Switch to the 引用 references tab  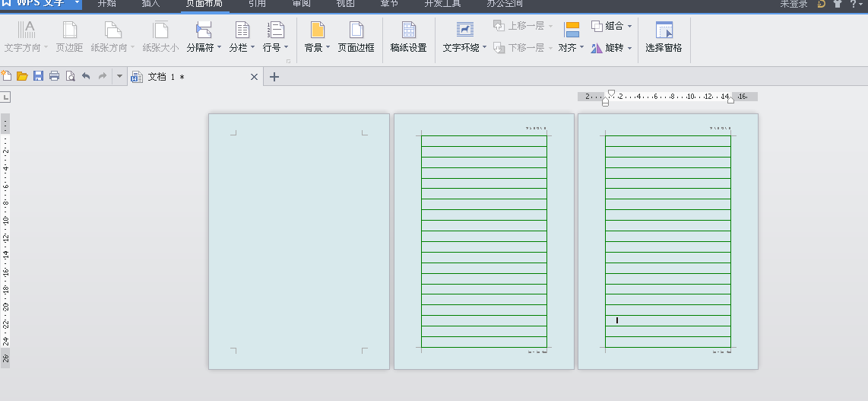(x=257, y=4)
